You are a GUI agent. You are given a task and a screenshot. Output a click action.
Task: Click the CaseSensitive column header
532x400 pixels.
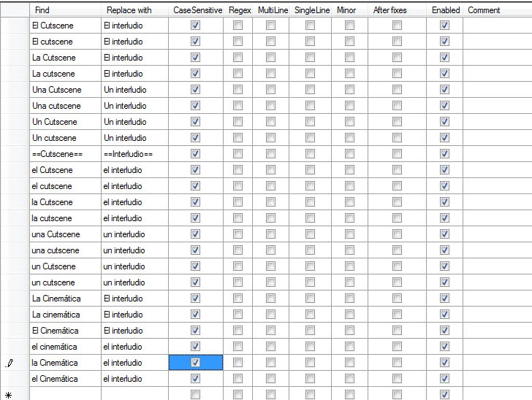[197, 10]
